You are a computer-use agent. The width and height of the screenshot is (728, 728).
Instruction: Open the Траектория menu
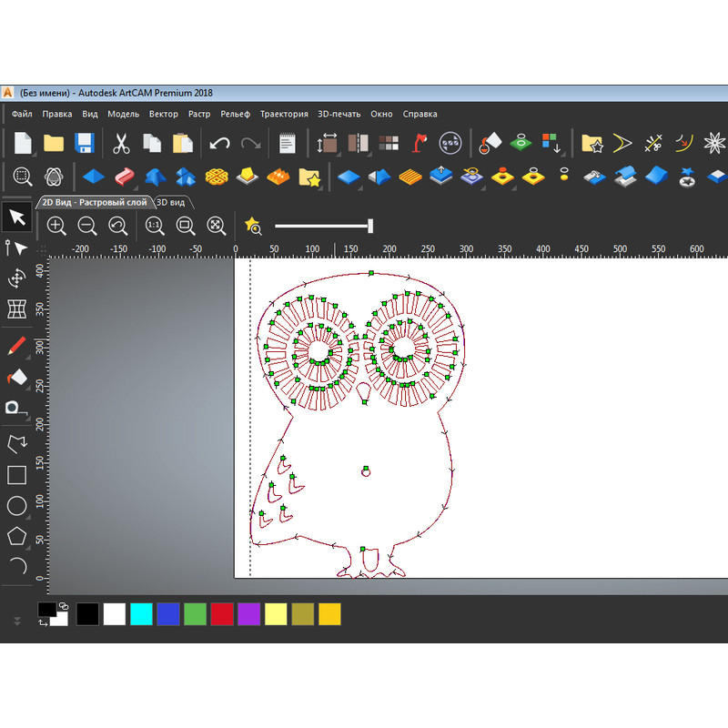(x=285, y=114)
